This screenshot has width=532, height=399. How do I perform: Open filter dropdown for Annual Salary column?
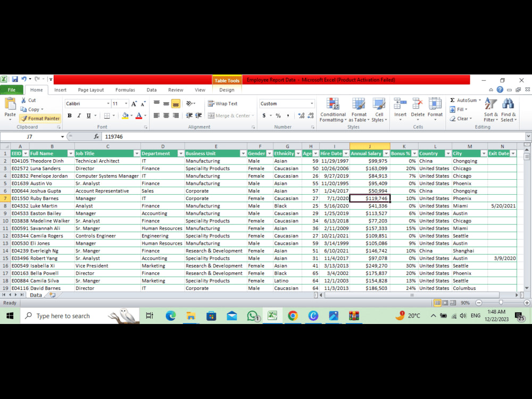click(386, 154)
